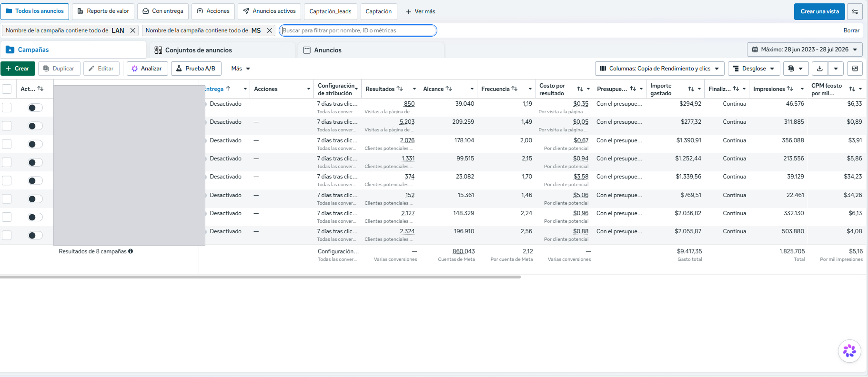Toggle on the campaign spending $2.055,87
868x377 pixels.
(x=35, y=236)
